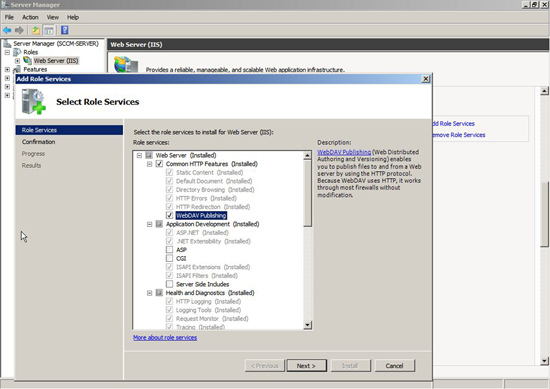550x389 pixels.
Task: Click the role services list scroll-down arrow
Action: point(307,325)
